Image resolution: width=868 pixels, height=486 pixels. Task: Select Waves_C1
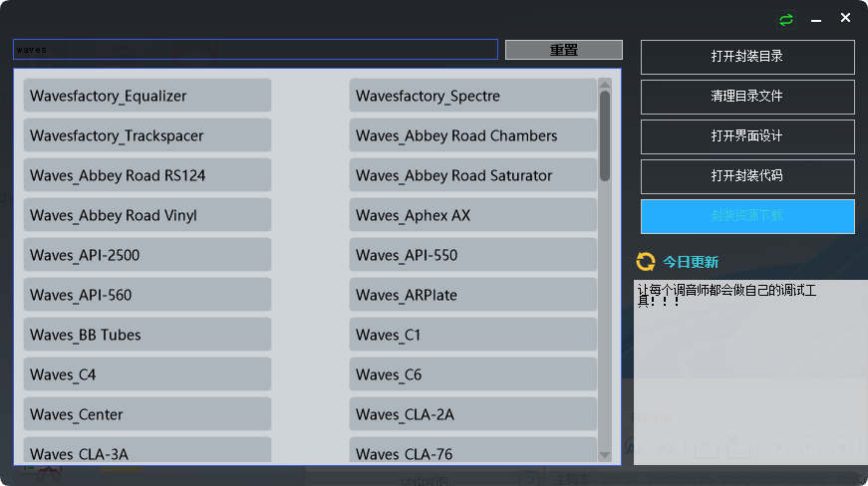pyautogui.click(x=472, y=335)
